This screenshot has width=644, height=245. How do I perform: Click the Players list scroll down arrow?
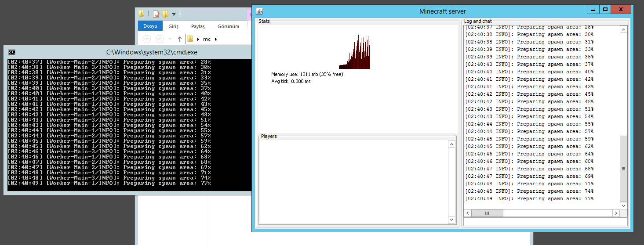451,219
